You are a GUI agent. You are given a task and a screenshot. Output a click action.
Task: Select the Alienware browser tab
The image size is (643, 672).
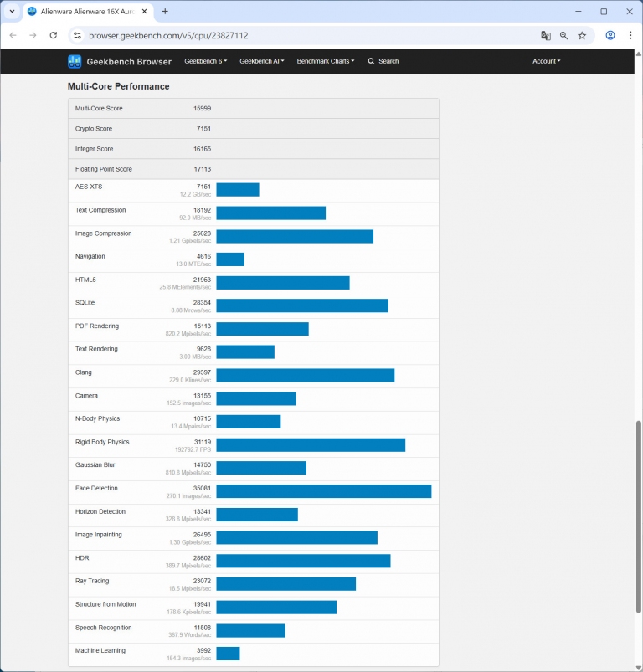click(x=84, y=12)
